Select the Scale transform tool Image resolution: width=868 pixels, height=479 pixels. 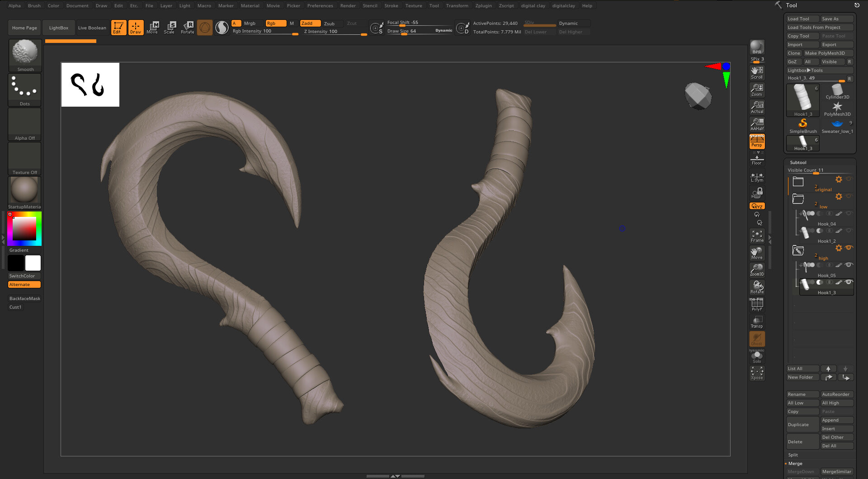(170, 27)
